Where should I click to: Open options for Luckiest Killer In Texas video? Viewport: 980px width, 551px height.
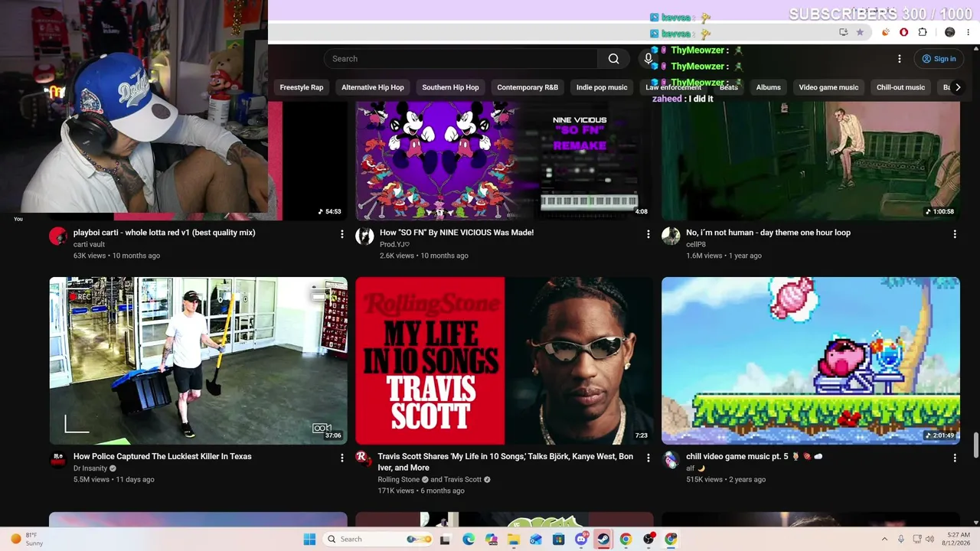[x=342, y=458]
